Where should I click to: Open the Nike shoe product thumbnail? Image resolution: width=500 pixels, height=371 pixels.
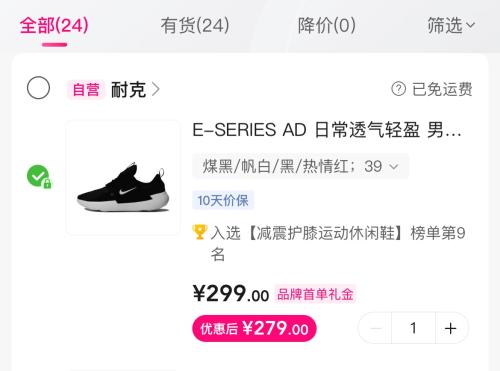(123, 178)
